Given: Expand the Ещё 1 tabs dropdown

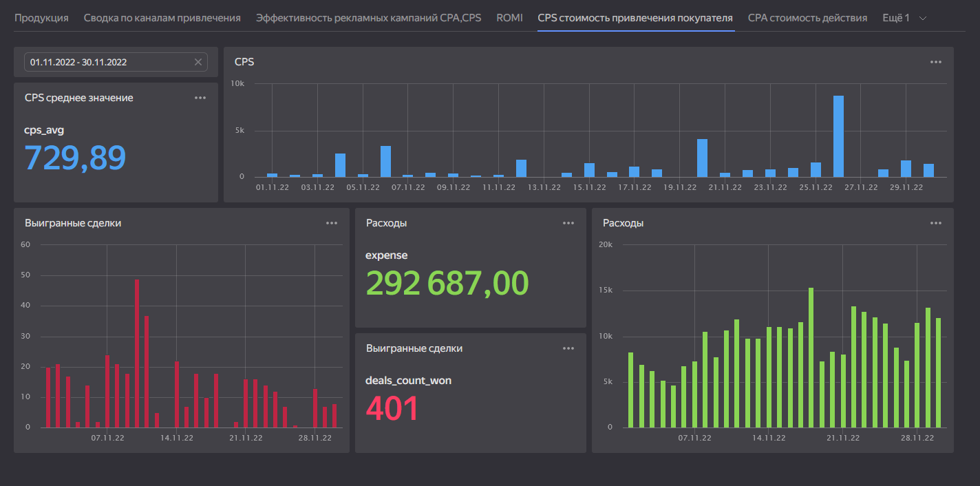Looking at the screenshot, I should tap(895, 18).
